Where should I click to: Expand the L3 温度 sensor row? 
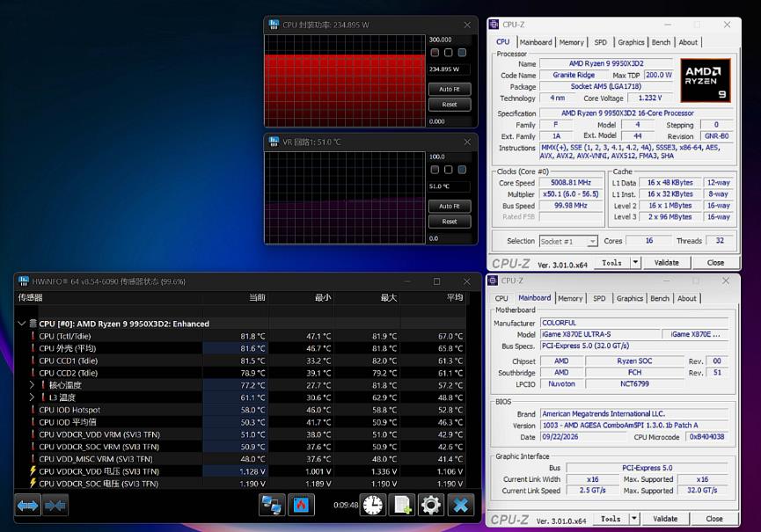tap(32, 397)
